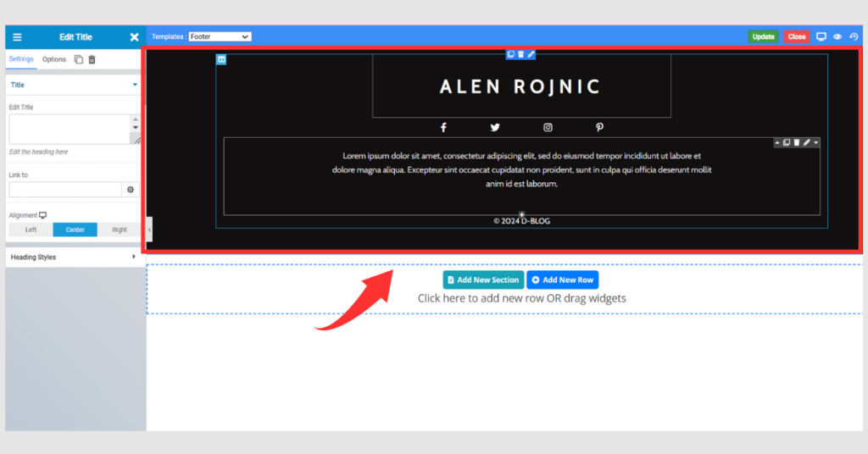
Task: Duplicate widget using copy icon beside Options
Action: tap(79, 59)
